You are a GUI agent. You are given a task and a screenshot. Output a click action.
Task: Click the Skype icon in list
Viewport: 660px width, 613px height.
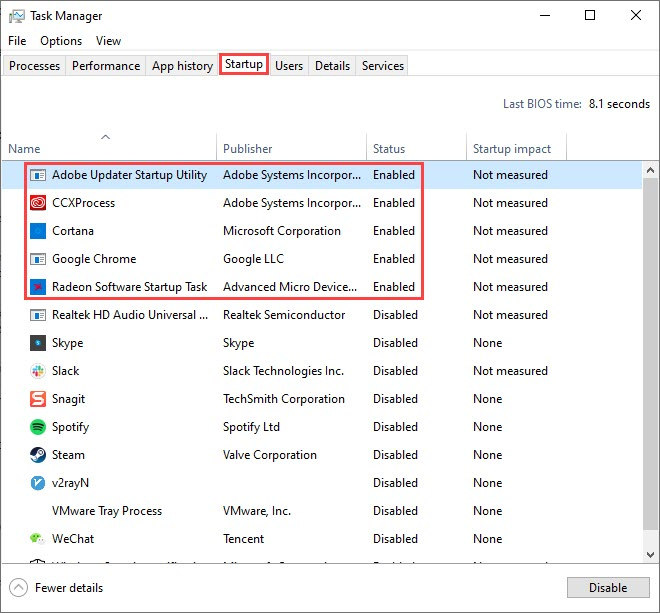click(x=38, y=343)
